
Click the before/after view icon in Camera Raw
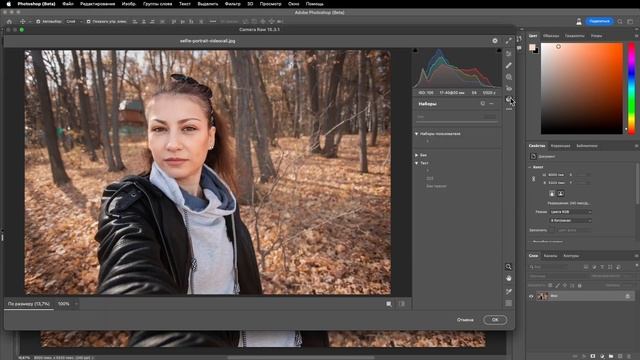[x=389, y=304]
